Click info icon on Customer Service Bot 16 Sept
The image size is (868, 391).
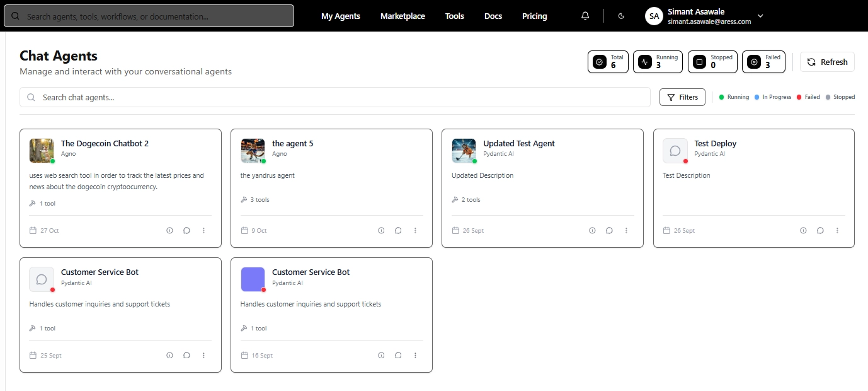[381, 356]
